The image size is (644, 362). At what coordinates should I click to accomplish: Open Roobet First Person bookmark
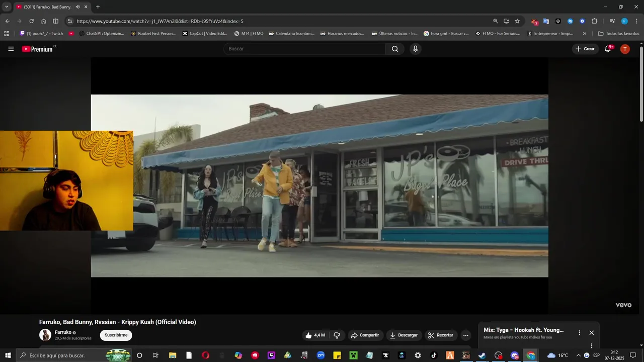click(x=153, y=34)
